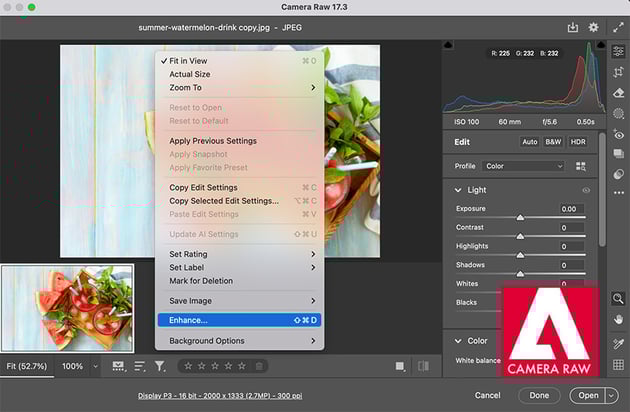630x412 pixels.
Task: Open the filter funnel icon
Action: pos(160,366)
